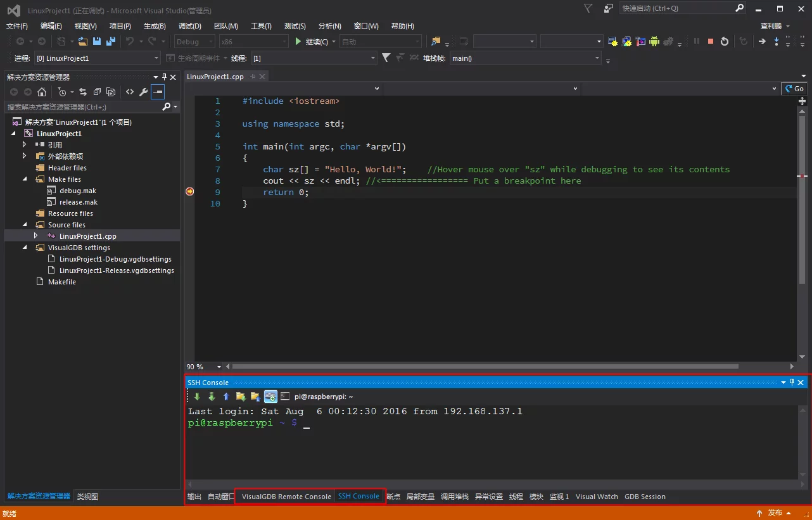Click the Go button above the editor
This screenshot has width=812, height=520.
click(x=794, y=89)
